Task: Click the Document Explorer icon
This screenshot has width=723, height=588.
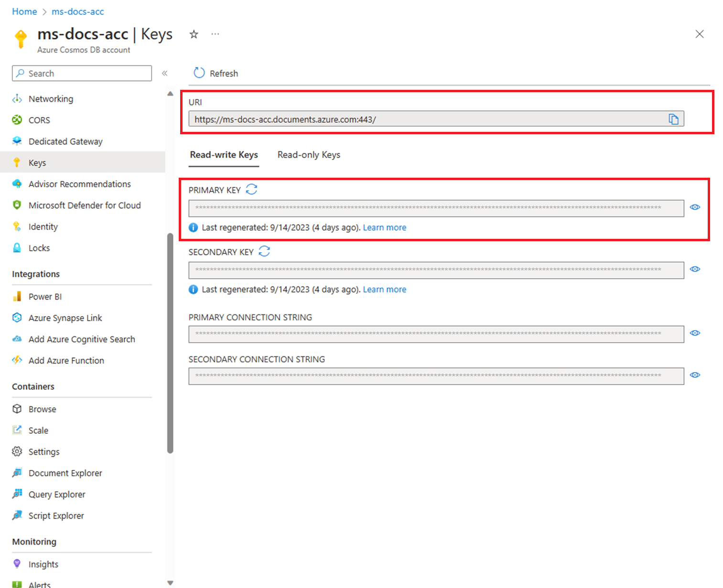Action: click(x=17, y=472)
